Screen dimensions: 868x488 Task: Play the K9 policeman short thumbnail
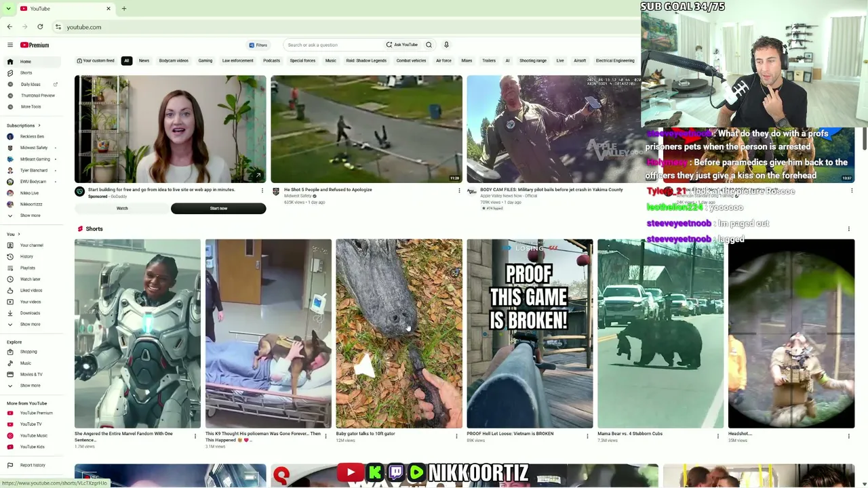point(269,333)
